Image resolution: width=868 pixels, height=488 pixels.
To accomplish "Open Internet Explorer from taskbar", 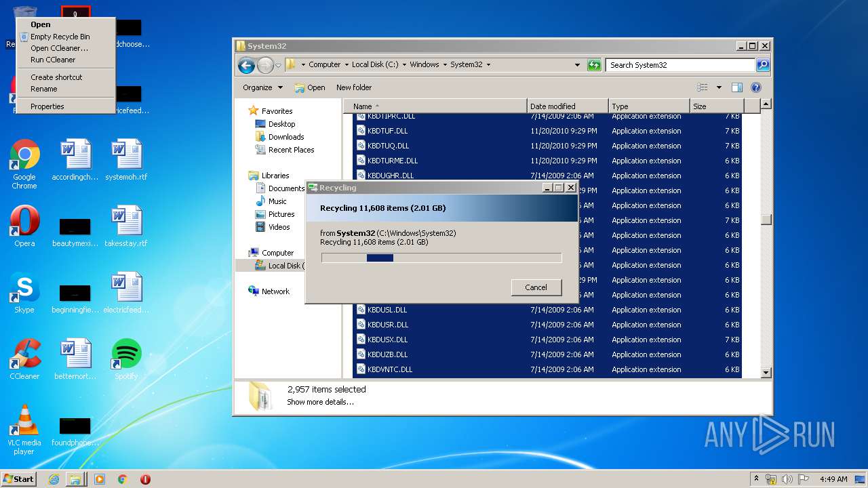I will [x=54, y=479].
